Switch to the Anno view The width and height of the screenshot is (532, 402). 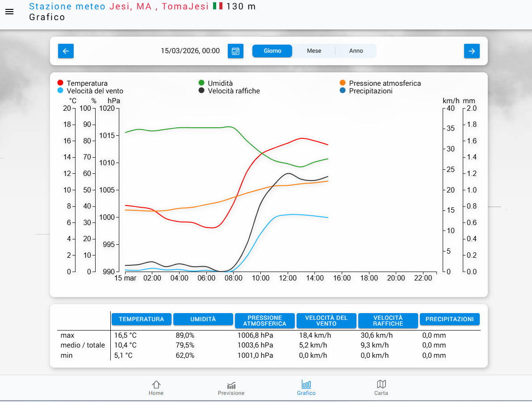(x=356, y=51)
